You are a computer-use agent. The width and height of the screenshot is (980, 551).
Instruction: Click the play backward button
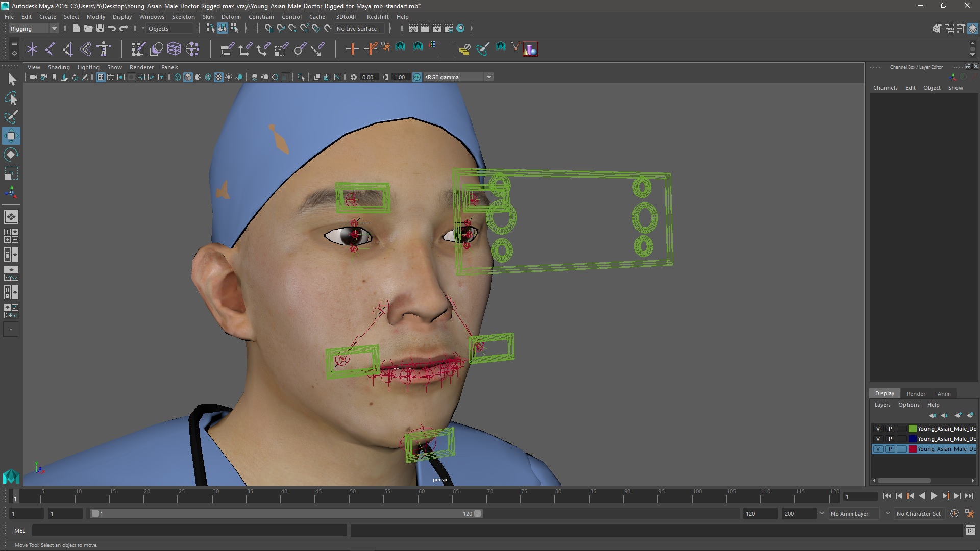[922, 496]
